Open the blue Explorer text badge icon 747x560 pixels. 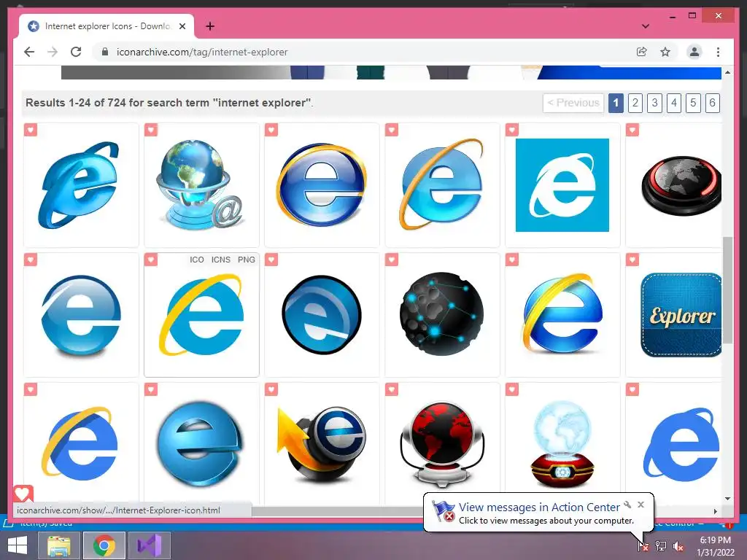[x=681, y=315]
